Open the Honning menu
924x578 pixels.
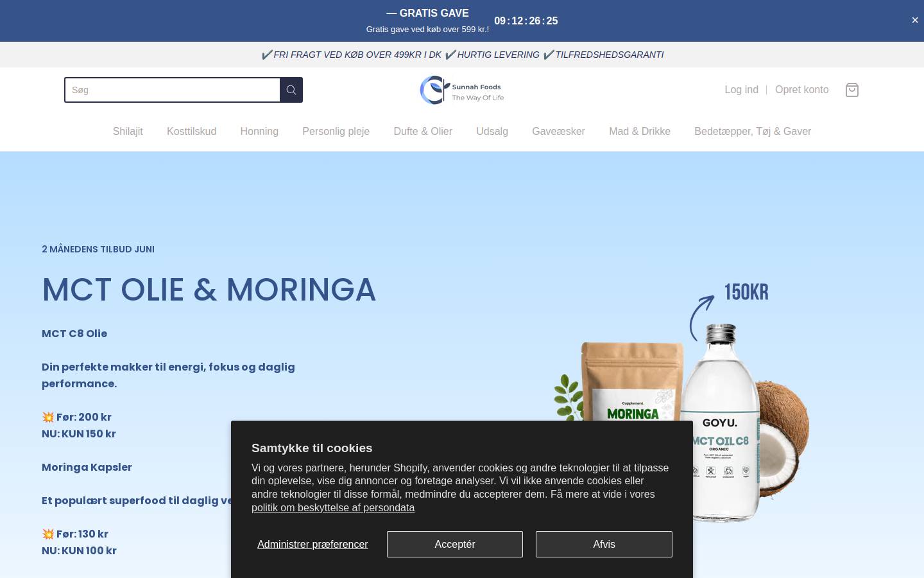[259, 132]
